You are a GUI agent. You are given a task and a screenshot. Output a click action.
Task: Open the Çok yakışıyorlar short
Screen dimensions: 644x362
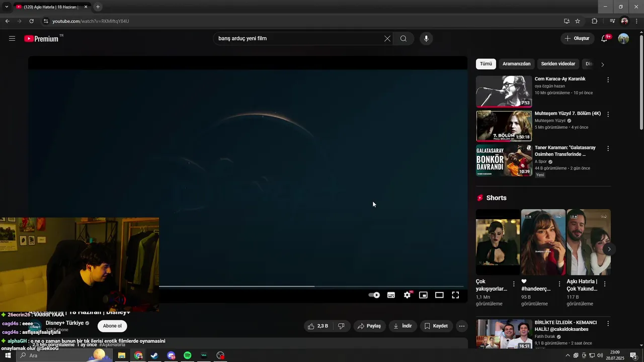(498, 242)
